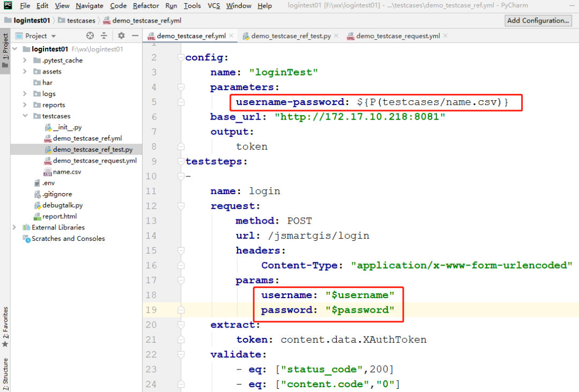Screen dimensions: 579x392
Task: Click the .gitignore file icon
Action: point(37,194)
